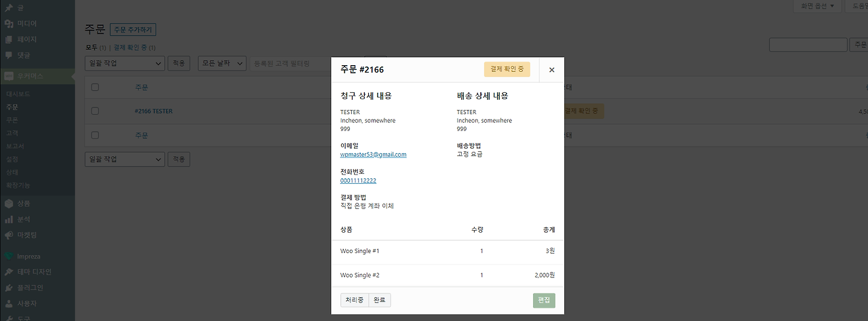Open the bottom 일괄 작업 dropdown
Screen dimensions: 868x321
coord(125,159)
